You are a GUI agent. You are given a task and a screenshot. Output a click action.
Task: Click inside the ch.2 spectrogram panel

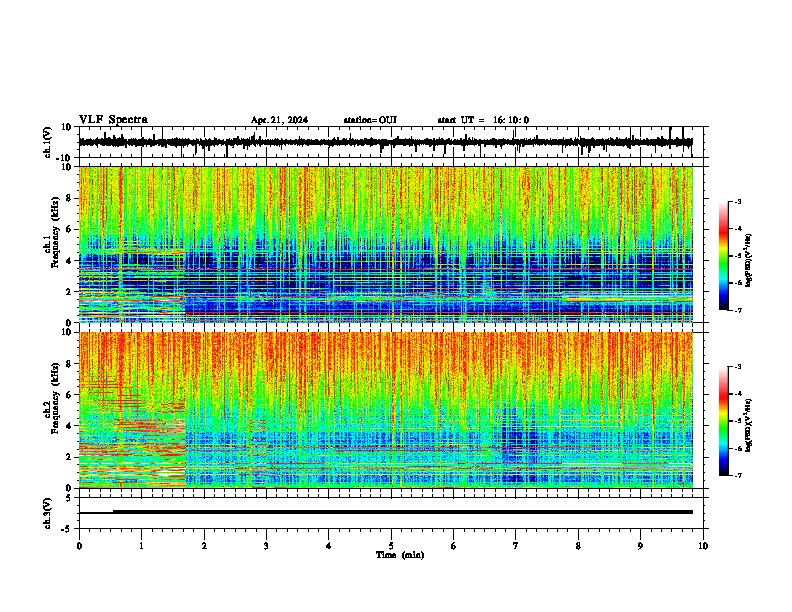pos(386,410)
